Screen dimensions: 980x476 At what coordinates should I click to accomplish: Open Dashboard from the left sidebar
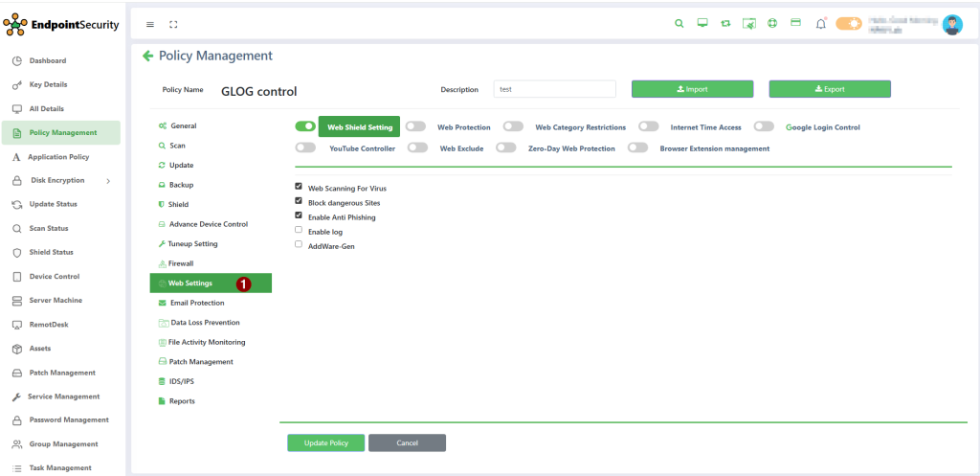click(48, 61)
